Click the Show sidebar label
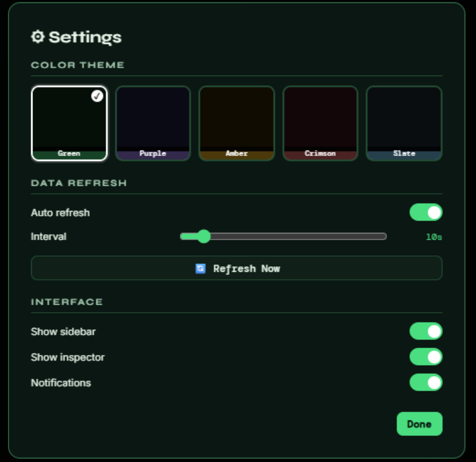 (63, 332)
